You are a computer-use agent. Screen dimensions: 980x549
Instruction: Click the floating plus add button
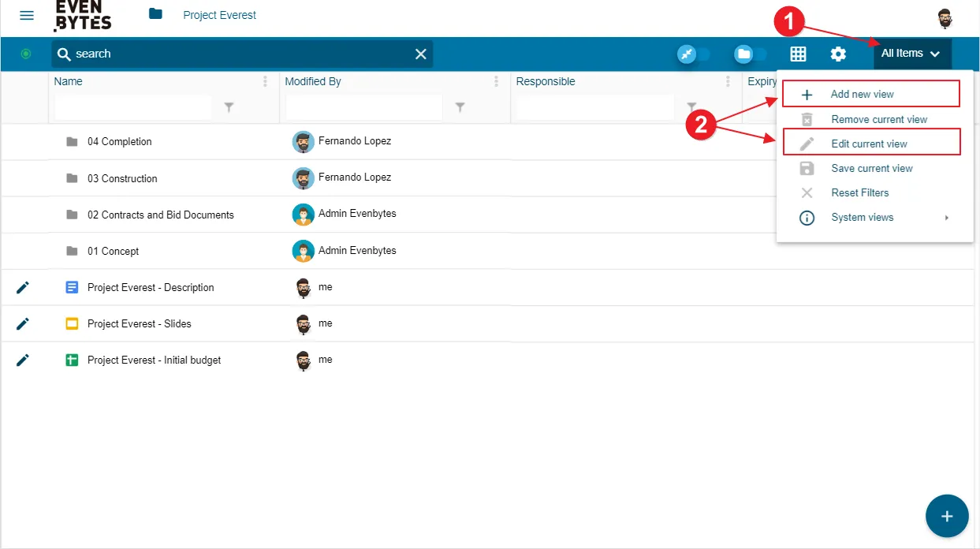[947, 516]
